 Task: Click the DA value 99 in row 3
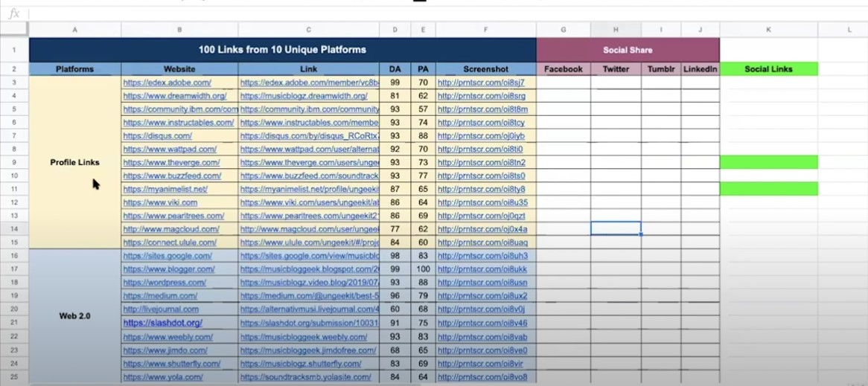[x=395, y=83]
